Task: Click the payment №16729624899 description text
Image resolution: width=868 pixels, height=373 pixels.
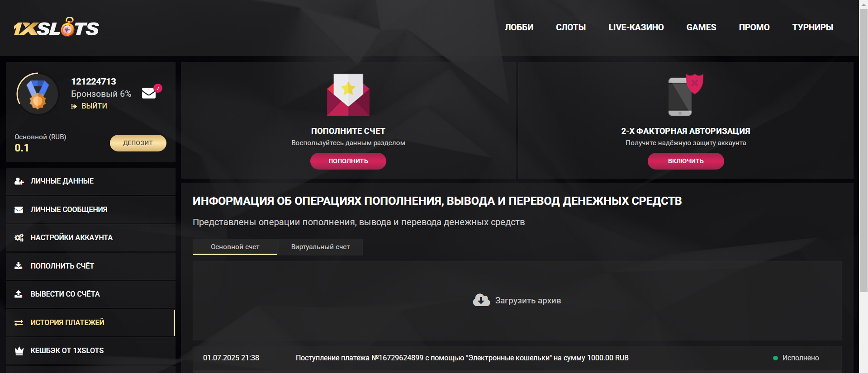Action: (462, 358)
